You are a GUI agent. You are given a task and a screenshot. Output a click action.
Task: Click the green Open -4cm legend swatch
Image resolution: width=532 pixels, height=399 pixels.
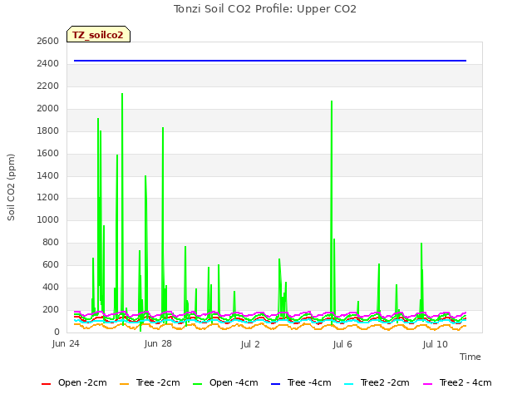(197, 384)
